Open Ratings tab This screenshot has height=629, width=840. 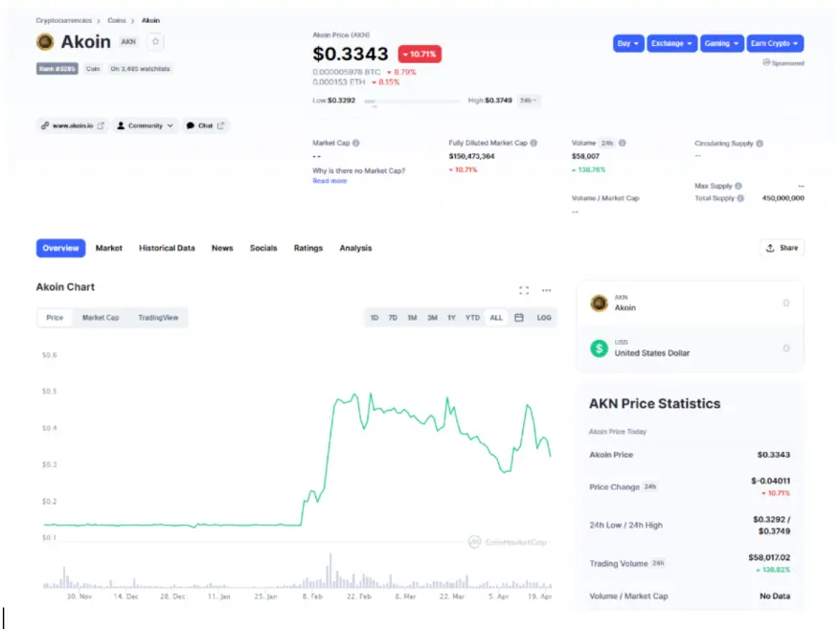click(x=308, y=248)
